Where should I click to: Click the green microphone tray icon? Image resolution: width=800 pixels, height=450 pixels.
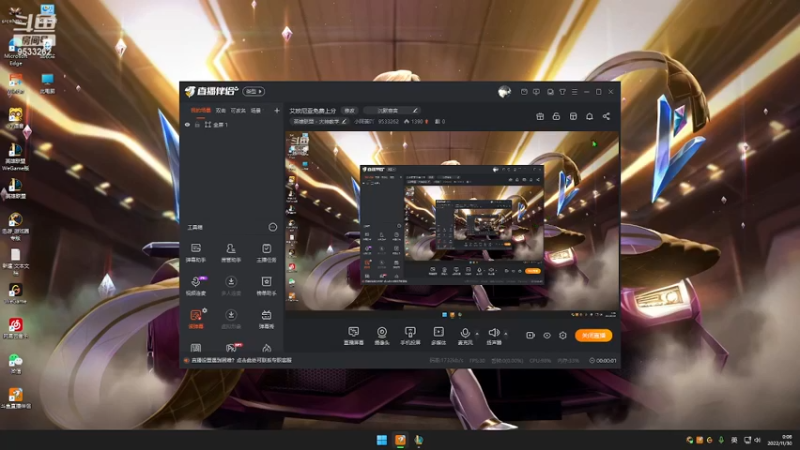pyautogui.click(x=721, y=440)
